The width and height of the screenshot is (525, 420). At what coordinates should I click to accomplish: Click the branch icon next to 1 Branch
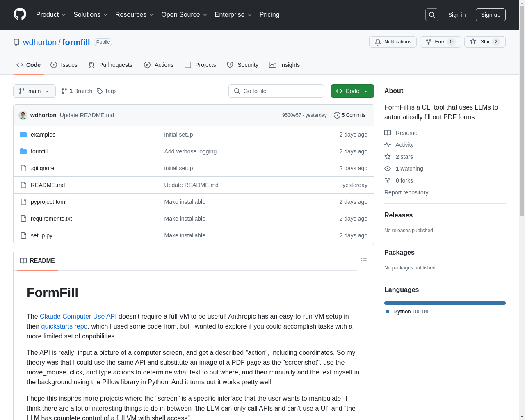64,91
